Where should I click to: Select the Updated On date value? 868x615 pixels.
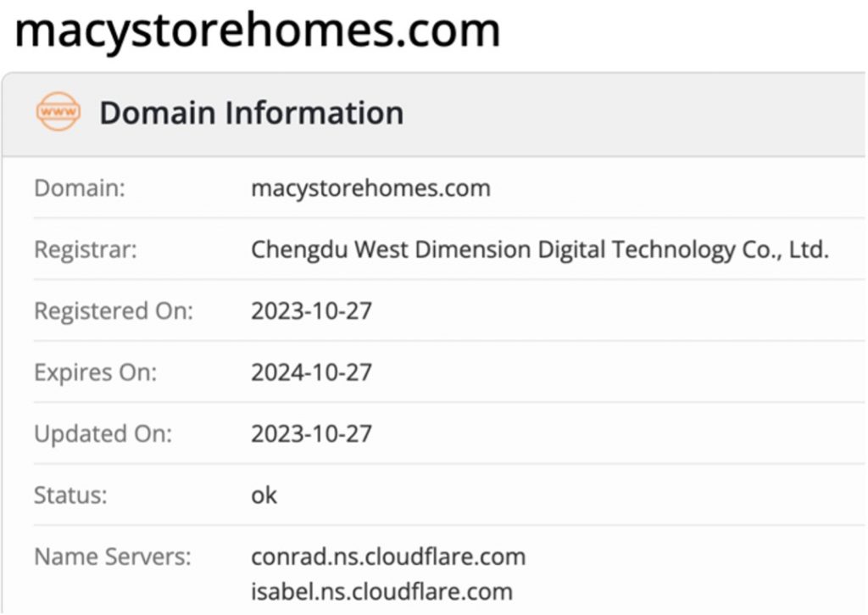coord(311,433)
